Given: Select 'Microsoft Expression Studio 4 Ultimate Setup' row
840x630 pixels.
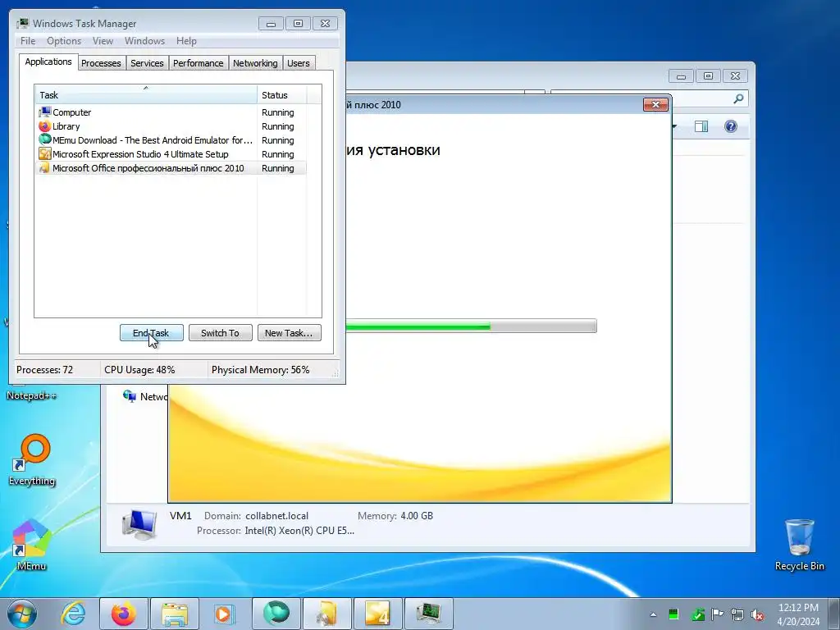Looking at the screenshot, I should click(x=171, y=154).
